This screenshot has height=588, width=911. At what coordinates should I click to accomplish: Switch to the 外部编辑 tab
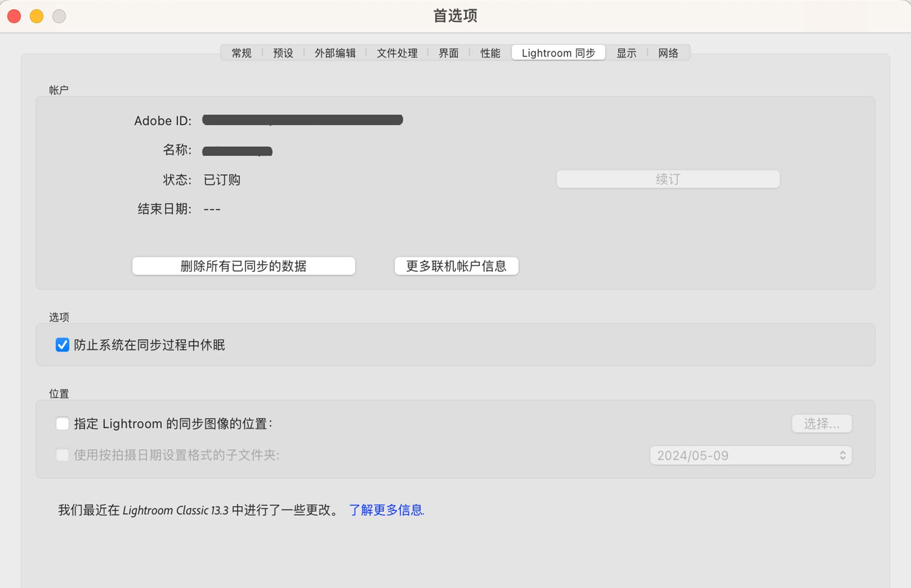[x=335, y=52]
